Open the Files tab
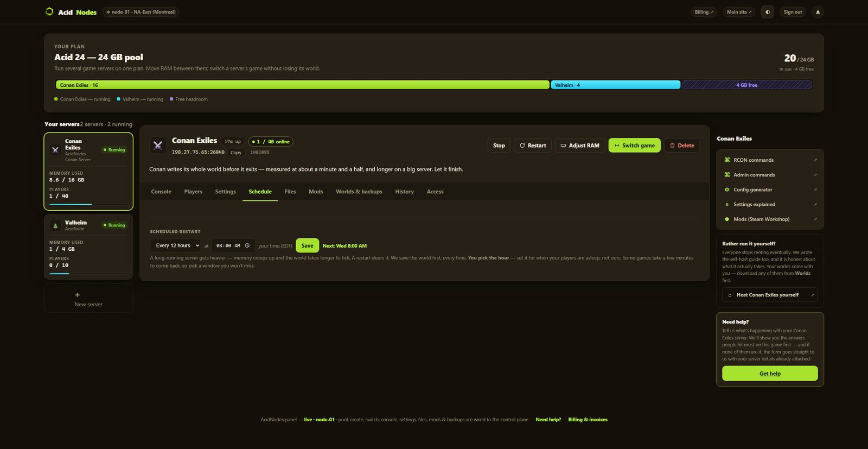The height and width of the screenshot is (449, 868). [290, 192]
